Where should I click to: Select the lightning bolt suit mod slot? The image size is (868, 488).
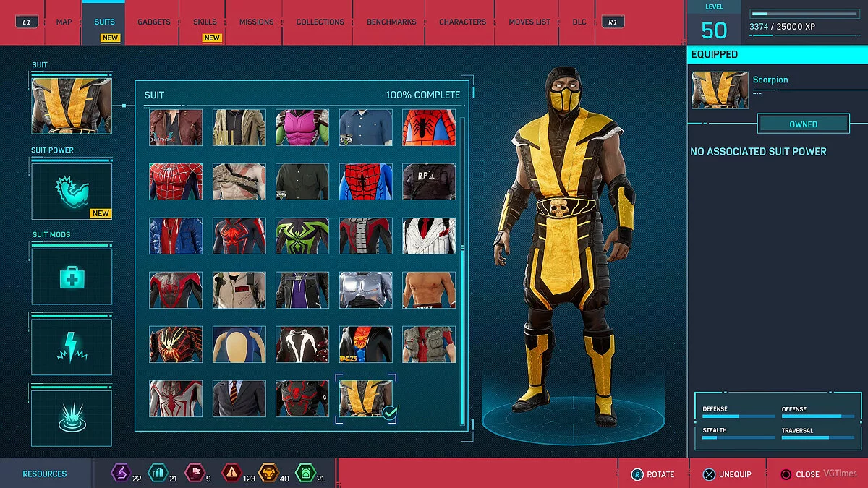click(72, 346)
